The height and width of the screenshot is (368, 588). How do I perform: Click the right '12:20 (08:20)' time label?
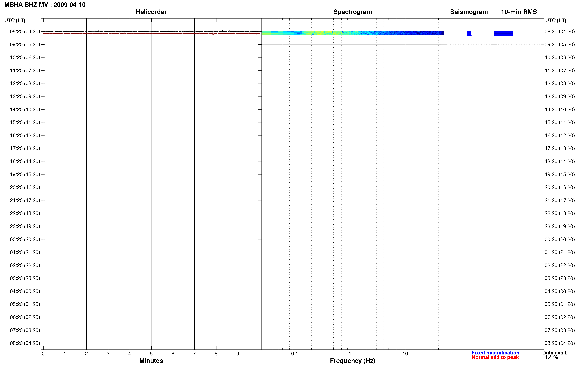(560, 83)
